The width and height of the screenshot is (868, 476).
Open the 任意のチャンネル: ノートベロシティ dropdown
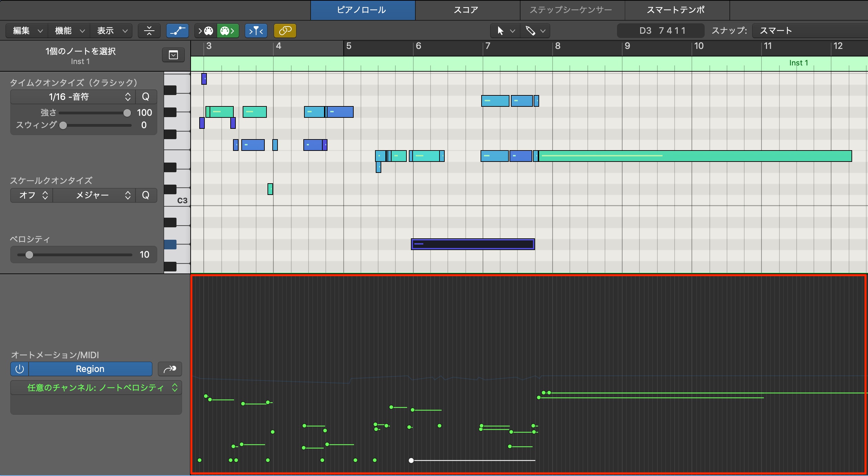pyautogui.click(x=96, y=387)
